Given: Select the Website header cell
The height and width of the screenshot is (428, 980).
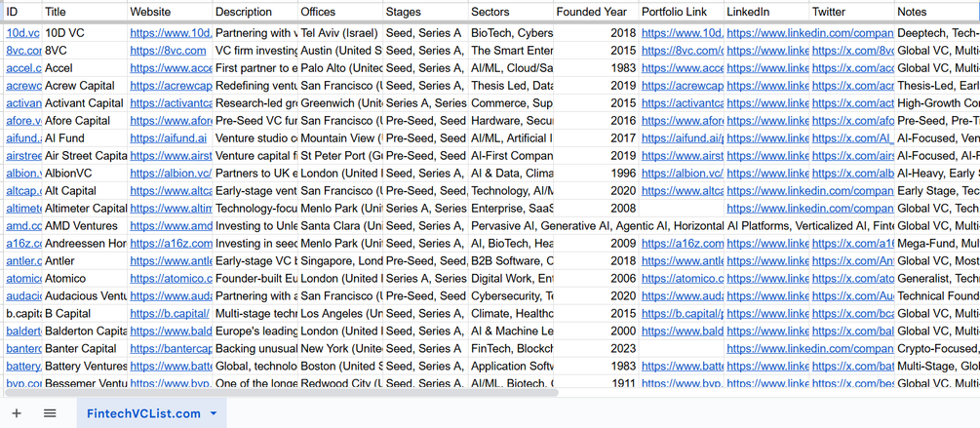Looking at the screenshot, I should tap(170, 12).
